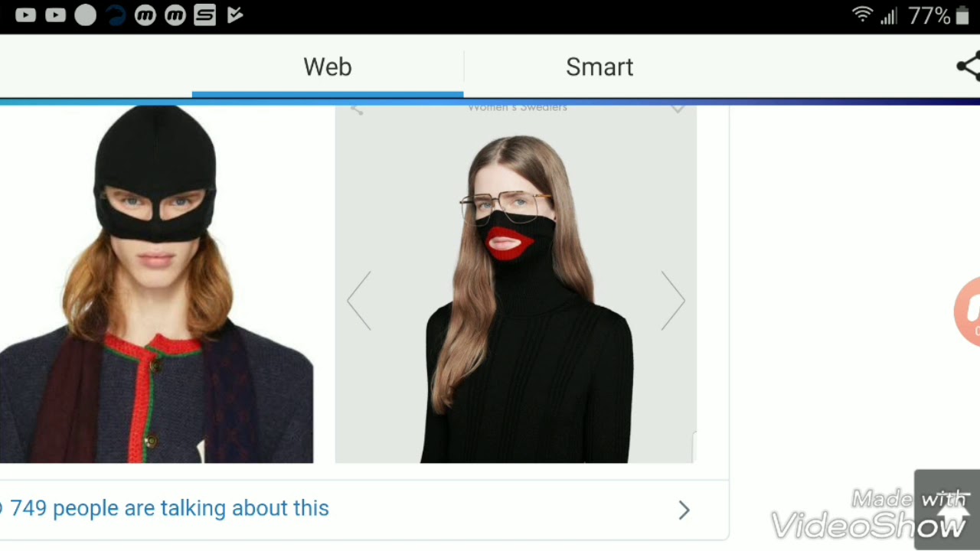Screen dimensions: 980x551
Task: Open the black turtleneck sweater photo
Action: [516, 284]
